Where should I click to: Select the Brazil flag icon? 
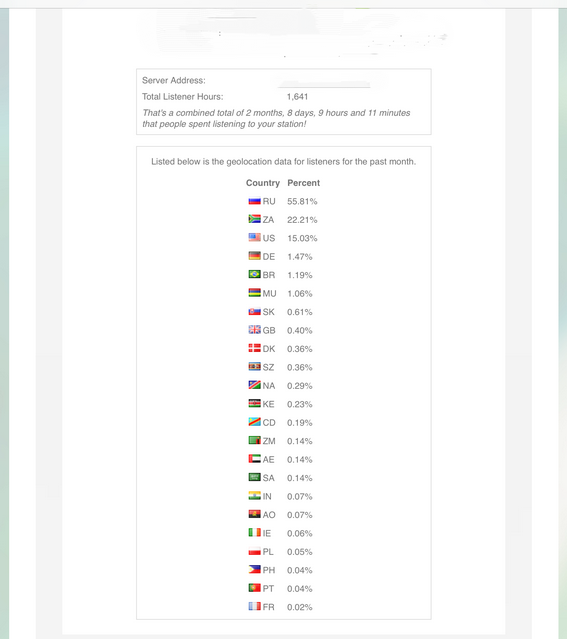[254, 275]
